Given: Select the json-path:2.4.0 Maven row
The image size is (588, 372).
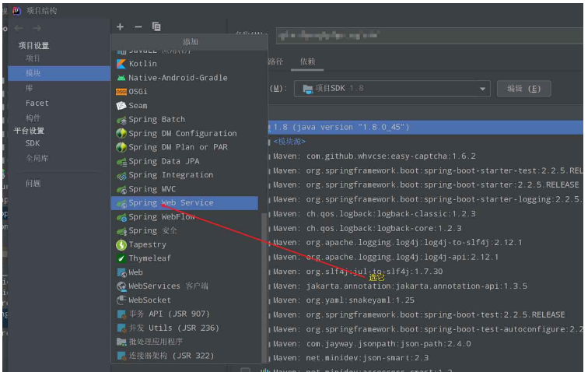Looking at the screenshot, I should 425,344.
